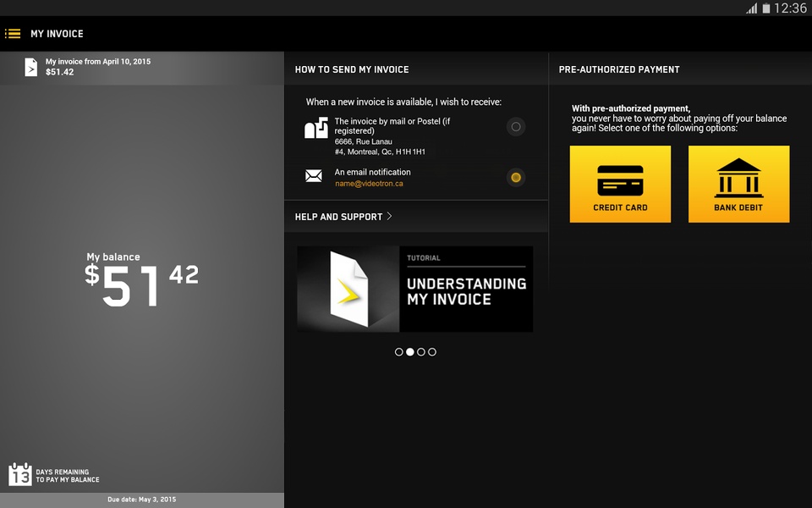Screen dimensions: 812x508
Task: Click How to Send My Invoice heading
Action: [352, 69]
